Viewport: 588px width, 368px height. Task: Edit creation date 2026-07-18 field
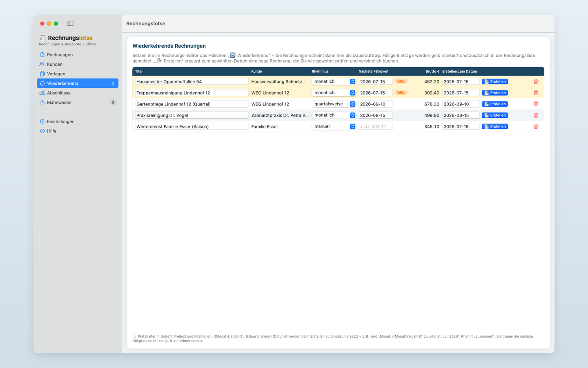click(x=461, y=126)
